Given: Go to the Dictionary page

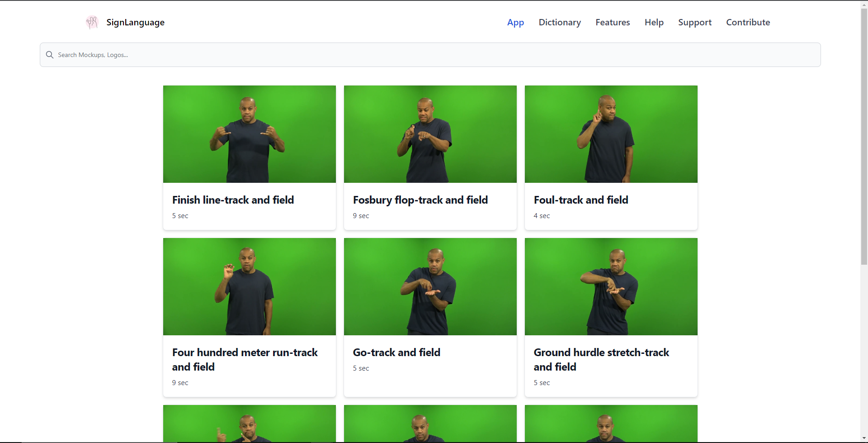Looking at the screenshot, I should pos(560,22).
